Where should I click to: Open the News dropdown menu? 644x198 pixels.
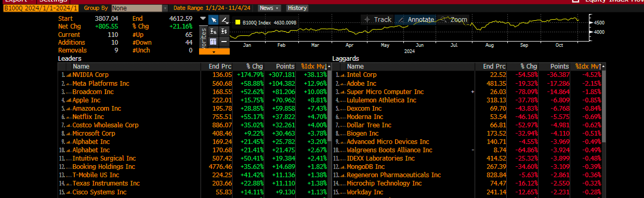click(x=269, y=8)
